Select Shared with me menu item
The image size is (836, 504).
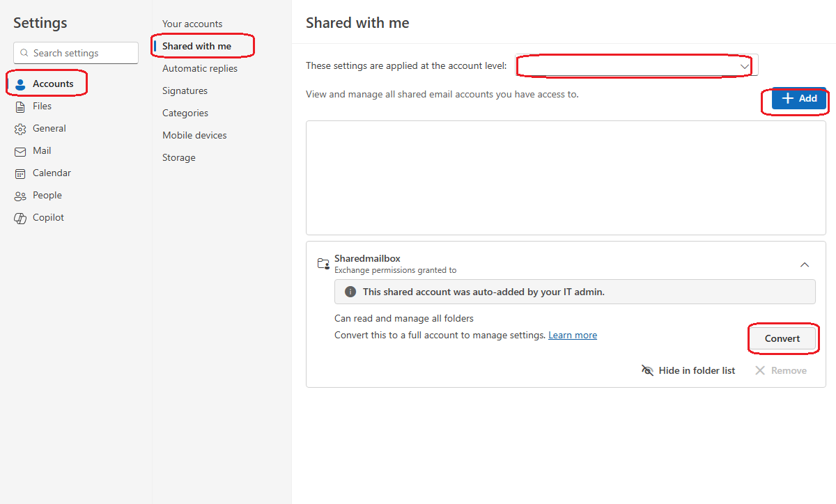tap(196, 46)
